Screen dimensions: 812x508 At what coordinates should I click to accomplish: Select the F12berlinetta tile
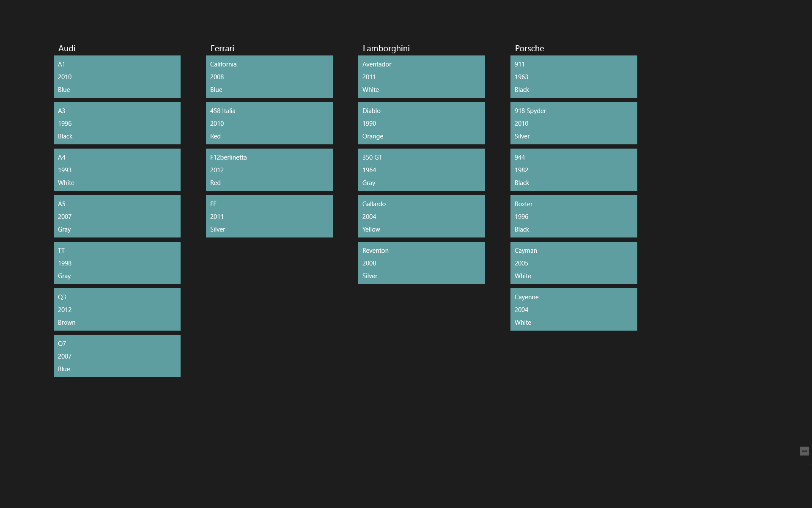269,169
